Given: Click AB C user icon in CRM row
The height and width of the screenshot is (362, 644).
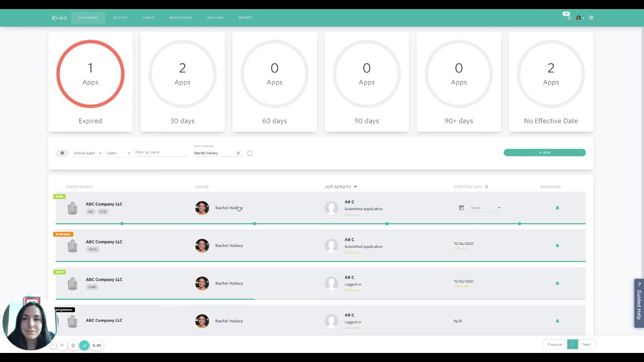Looking at the screenshot, I should click(332, 283).
